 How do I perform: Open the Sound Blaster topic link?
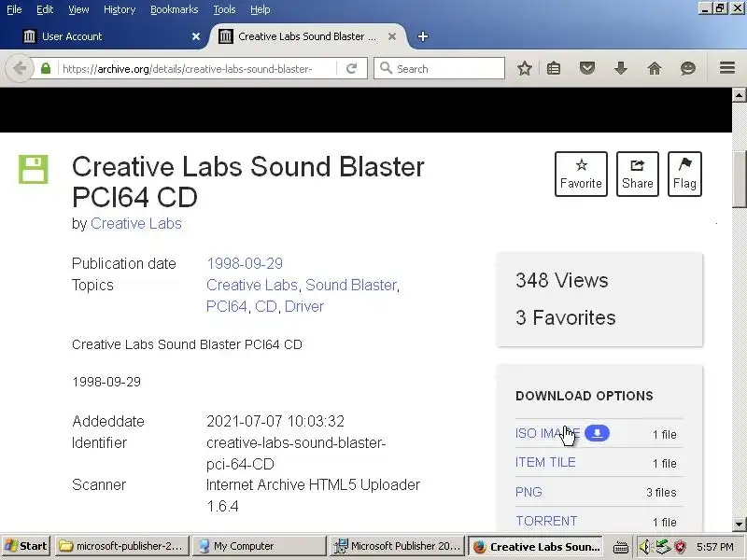click(x=351, y=285)
